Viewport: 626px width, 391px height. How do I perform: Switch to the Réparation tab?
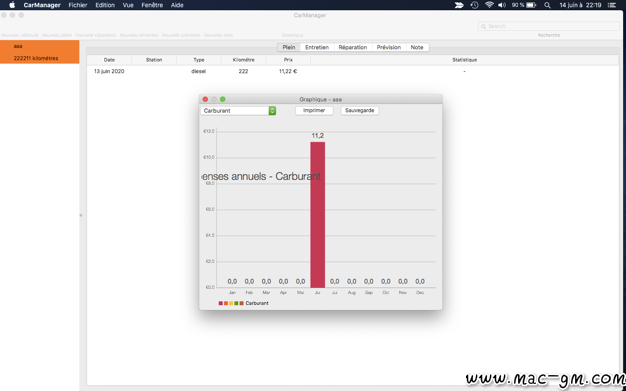pyautogui.click(x=353, y=47)
